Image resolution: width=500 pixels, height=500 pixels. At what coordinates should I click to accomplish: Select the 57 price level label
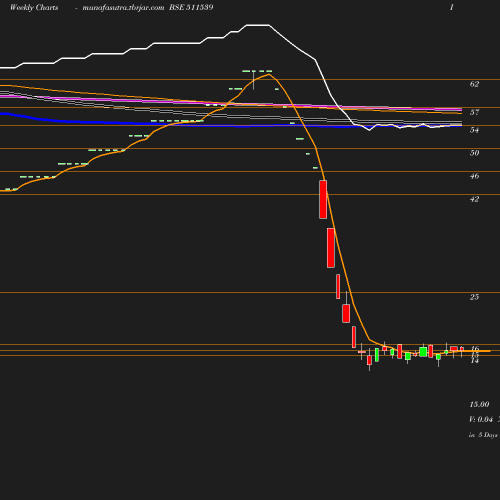[x=474, y=112]
